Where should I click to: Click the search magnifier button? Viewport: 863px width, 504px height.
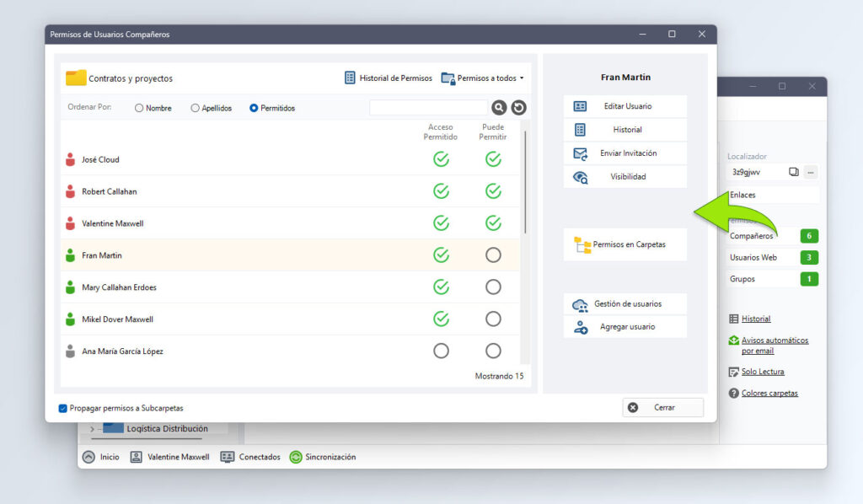point(499,107)
